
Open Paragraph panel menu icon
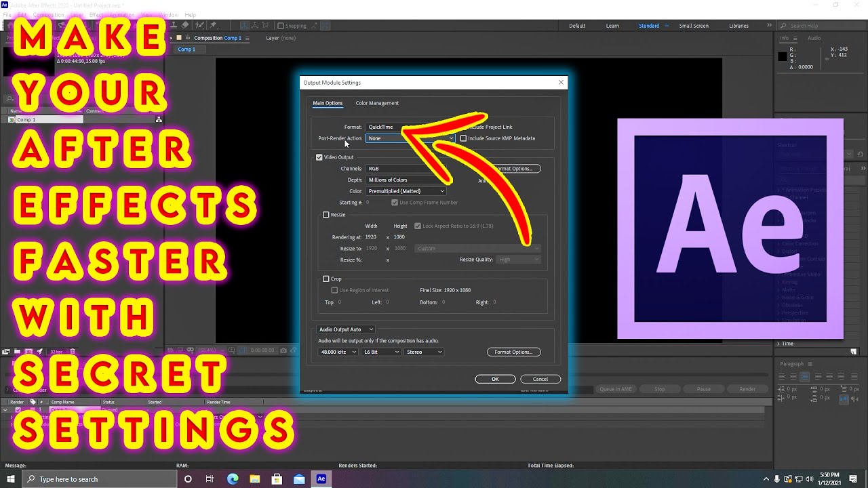click(810, 364)
